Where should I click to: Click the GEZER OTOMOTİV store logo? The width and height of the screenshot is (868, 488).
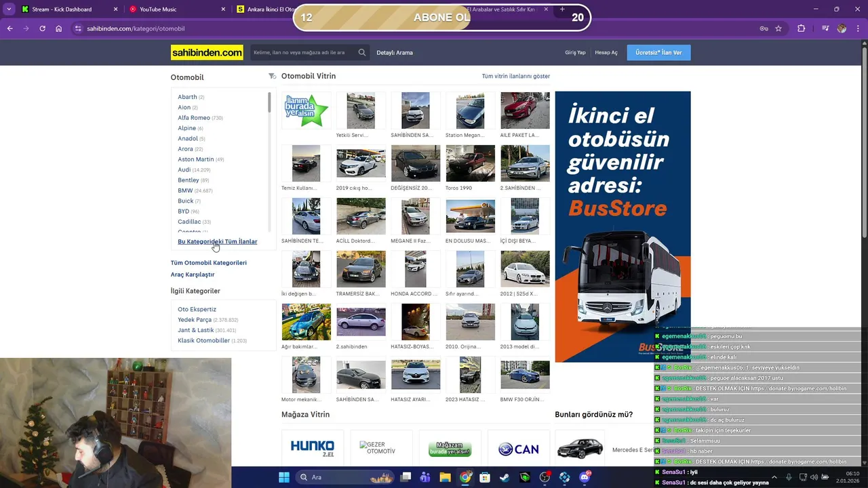381,448
